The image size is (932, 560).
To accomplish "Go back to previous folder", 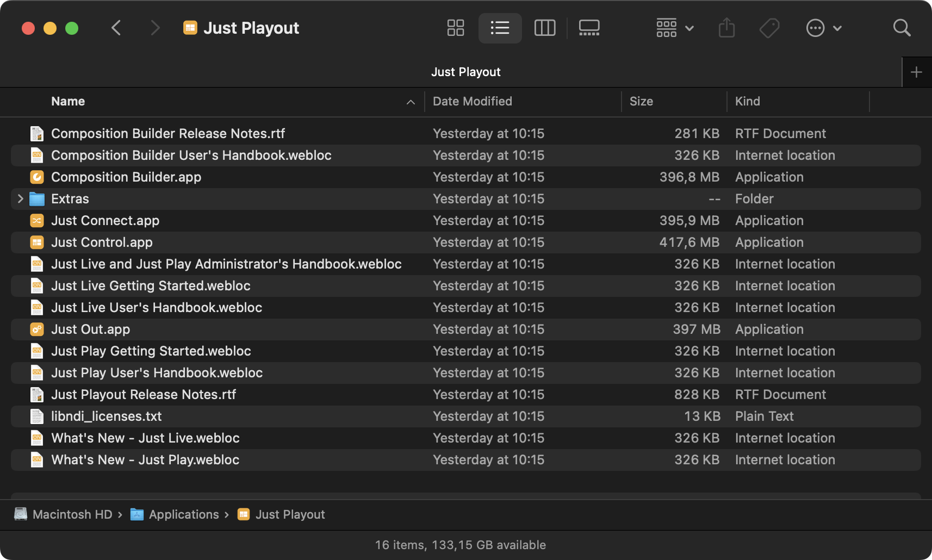I will (116, 28).
